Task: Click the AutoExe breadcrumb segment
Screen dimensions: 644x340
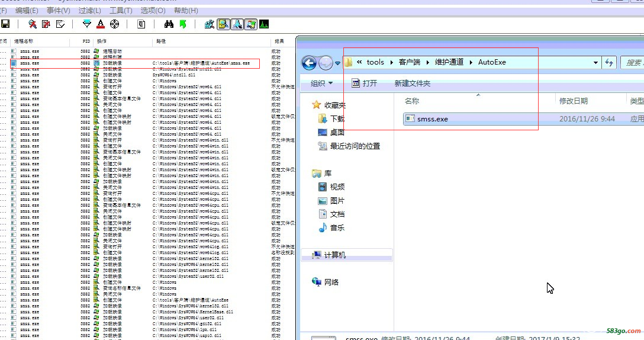Action: pos(492,62)
